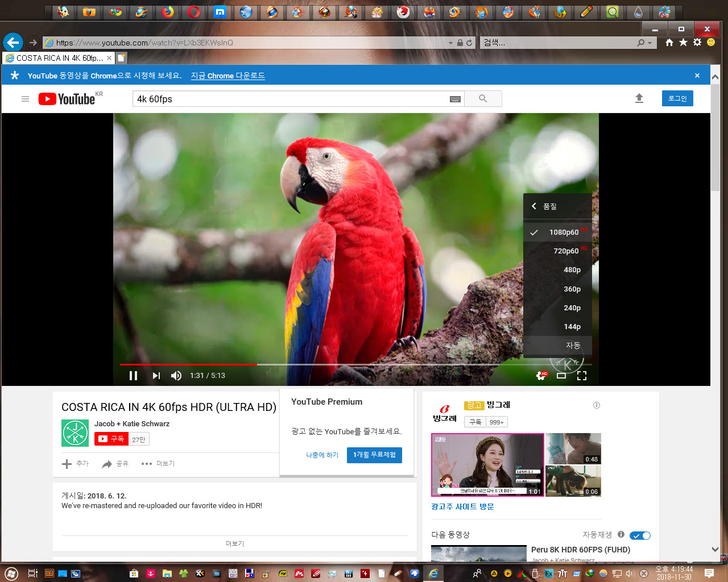
Task: Open the Windows action center notification icon
Action: click(709, 573)
